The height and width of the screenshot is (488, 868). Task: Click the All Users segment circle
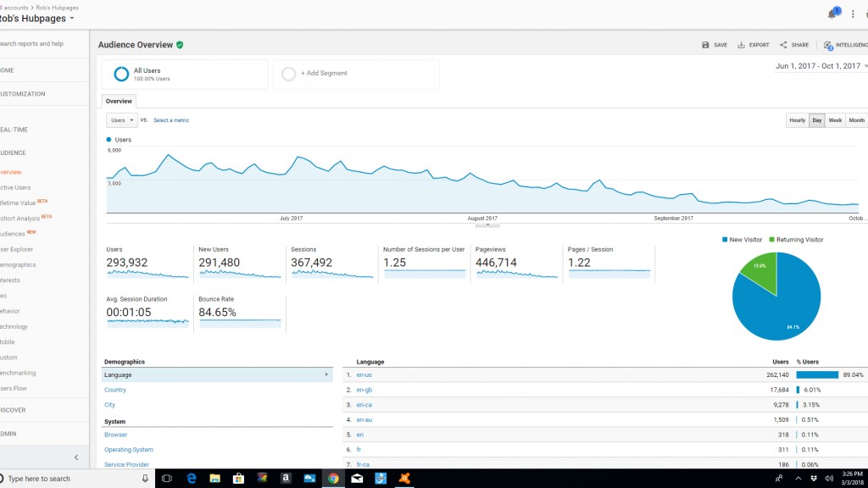[121, 74]
